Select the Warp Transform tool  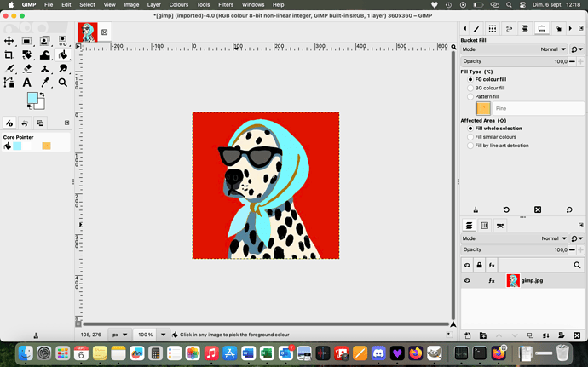click(44, 55)
